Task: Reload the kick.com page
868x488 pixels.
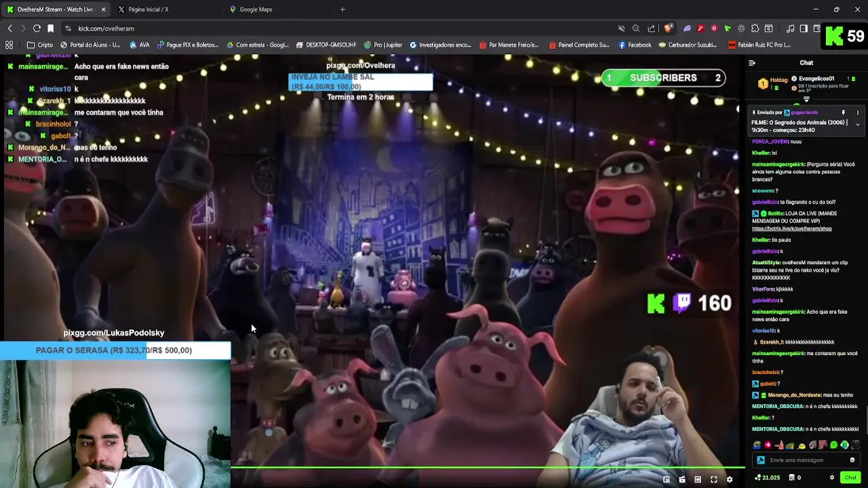Action: tap(37, 28)
